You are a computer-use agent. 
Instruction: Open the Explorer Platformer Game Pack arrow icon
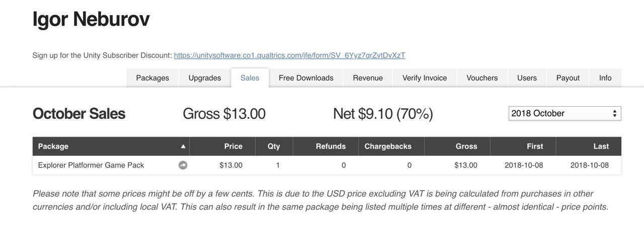click(183, 165)
